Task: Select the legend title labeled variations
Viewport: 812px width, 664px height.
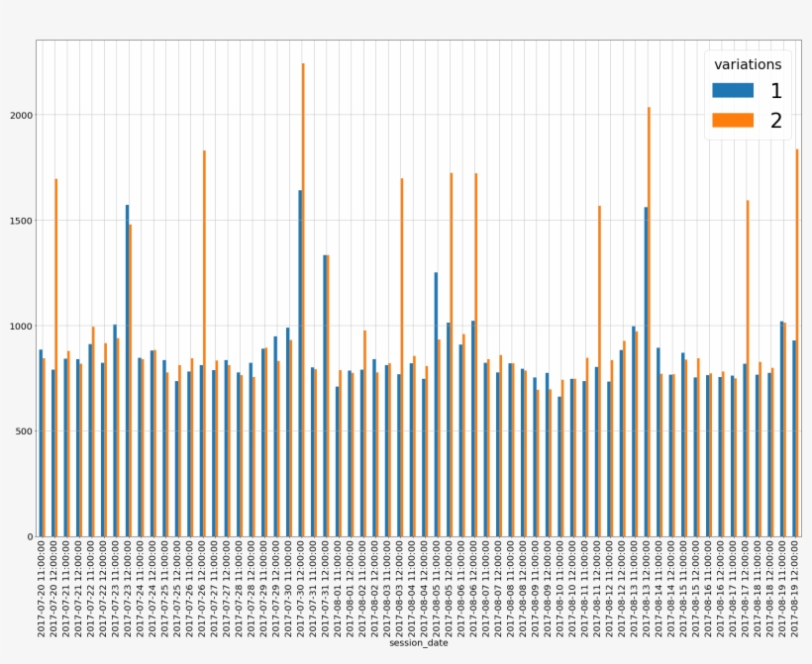Action: coord(748,63)
